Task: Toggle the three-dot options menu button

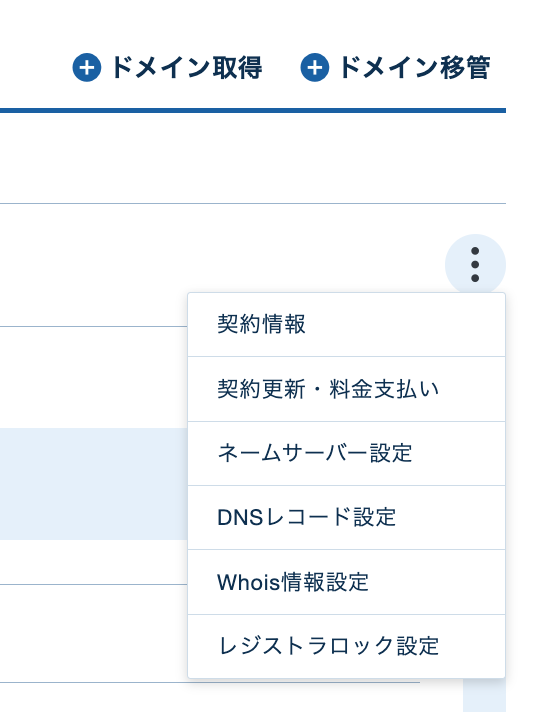Action: pos(475,264)
